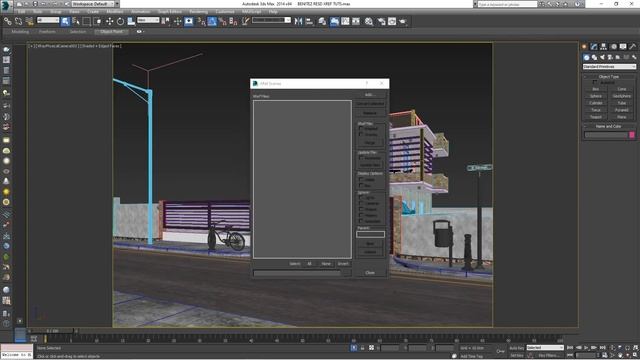This screenshot has width=640, height=360.
Task: Open the reference coordinate system dropdown
Action: tap(148, 20)
